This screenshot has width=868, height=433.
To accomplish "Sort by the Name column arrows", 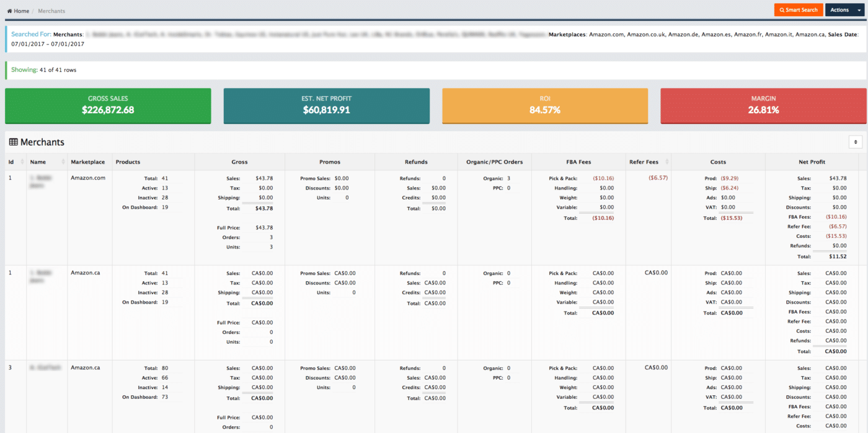I will point(63,162).
